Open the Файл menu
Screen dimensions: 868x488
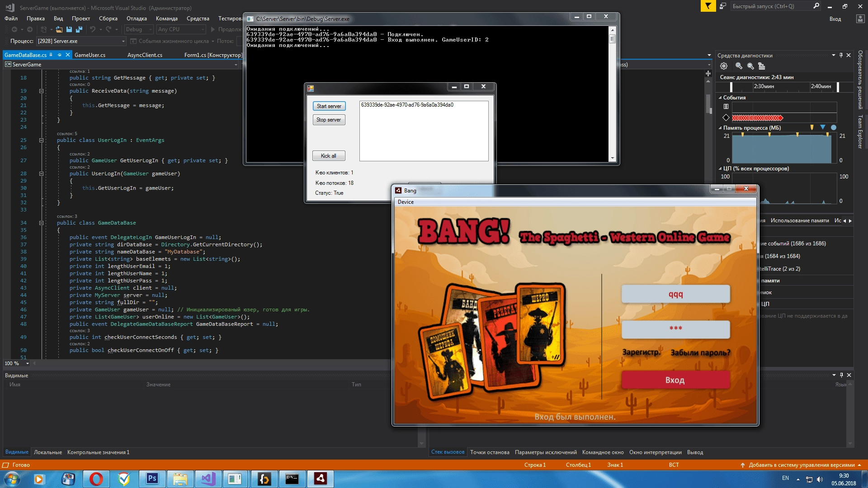point(11,19)
